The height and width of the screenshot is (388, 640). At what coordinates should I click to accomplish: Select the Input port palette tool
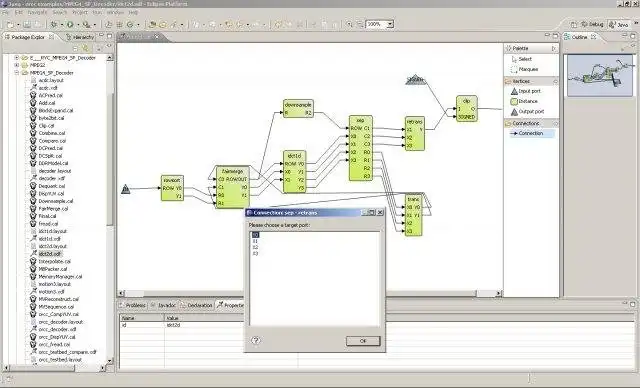pyautogui.click(x=526, y=91)
